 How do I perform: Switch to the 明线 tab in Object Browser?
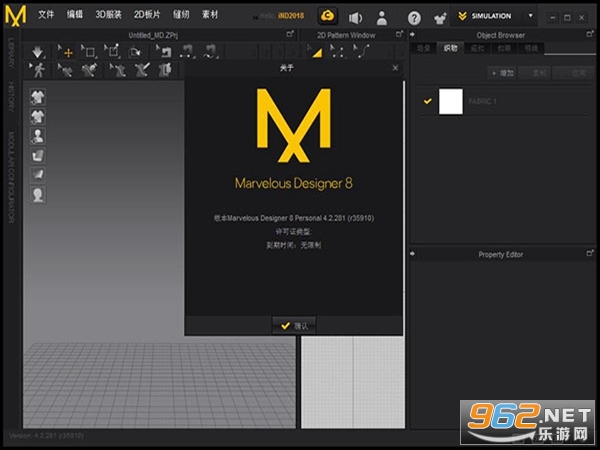pos(531,48)
